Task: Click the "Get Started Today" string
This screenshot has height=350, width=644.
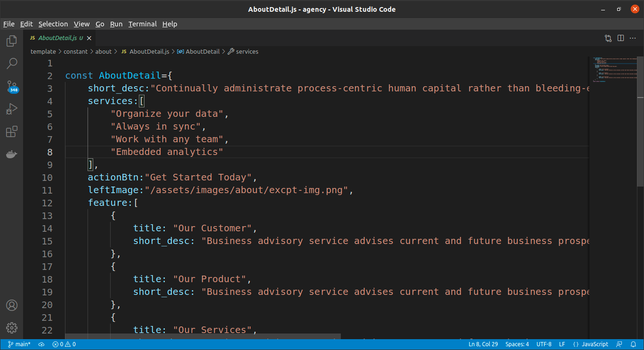Action: click(198, 178)
